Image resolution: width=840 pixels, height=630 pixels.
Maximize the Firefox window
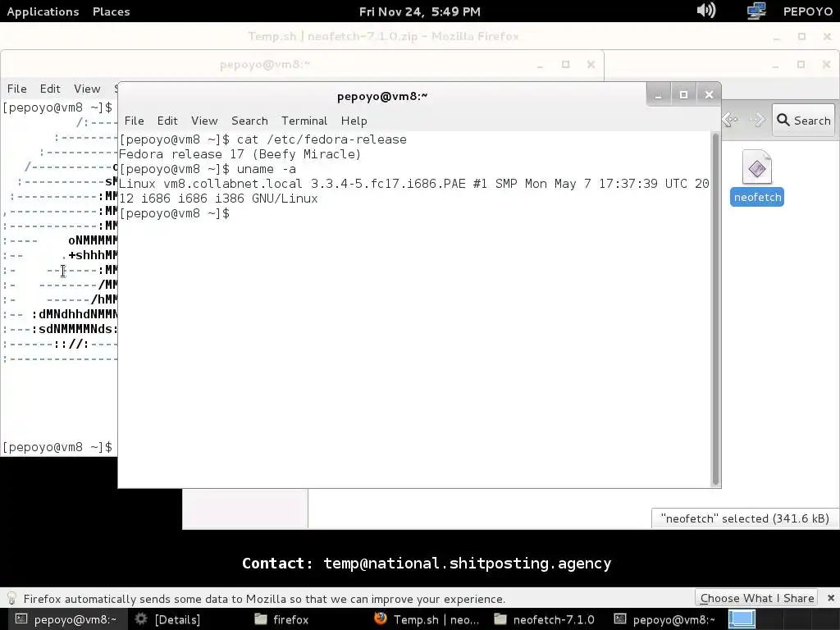click(x=801, y=36)
